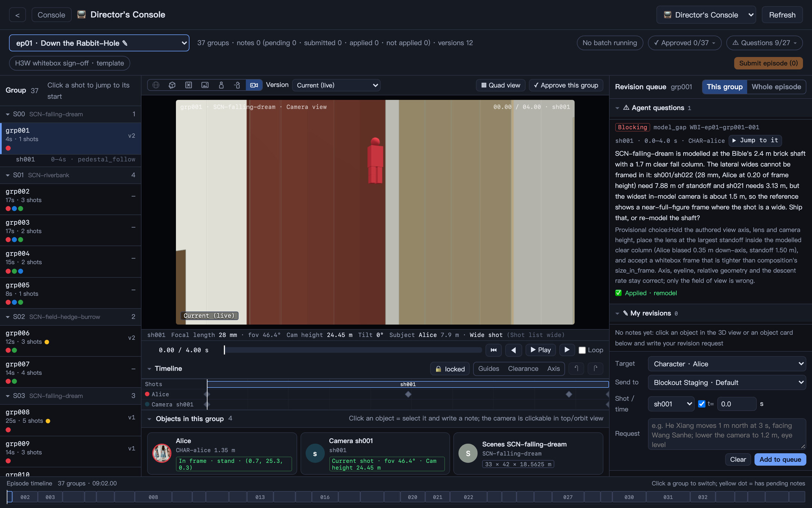Step back one frame
The height and width of the screenshot is (508, 812).
point(513,350)
